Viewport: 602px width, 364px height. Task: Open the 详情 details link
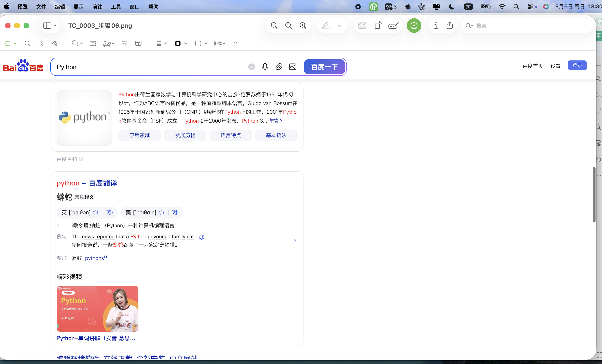275,121
